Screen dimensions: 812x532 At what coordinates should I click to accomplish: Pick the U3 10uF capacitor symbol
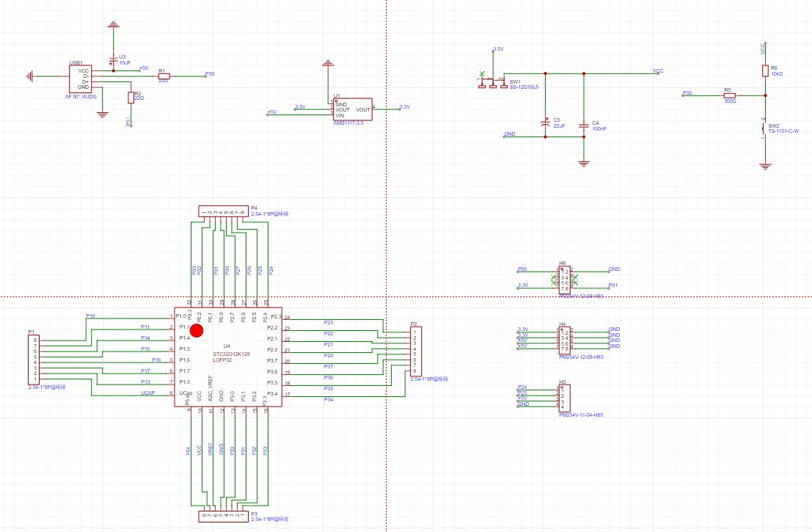(114, 60)
